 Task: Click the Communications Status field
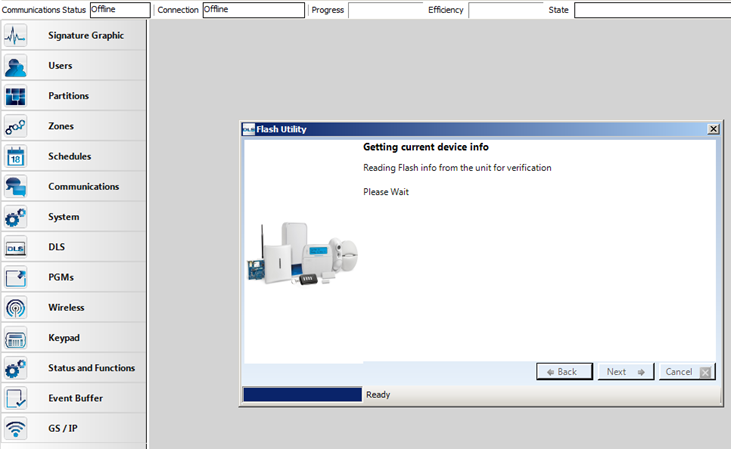(x=119, y=10)
